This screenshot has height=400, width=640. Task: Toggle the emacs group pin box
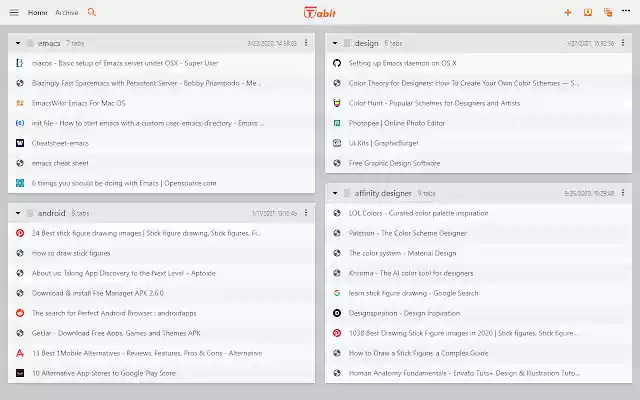pos(30,43)
